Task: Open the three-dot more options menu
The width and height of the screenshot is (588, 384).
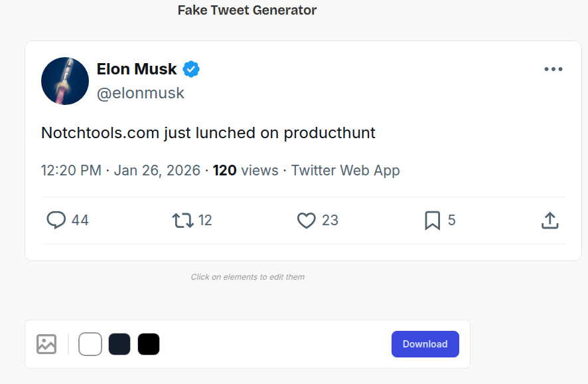Action: click(x=553, y=69)
